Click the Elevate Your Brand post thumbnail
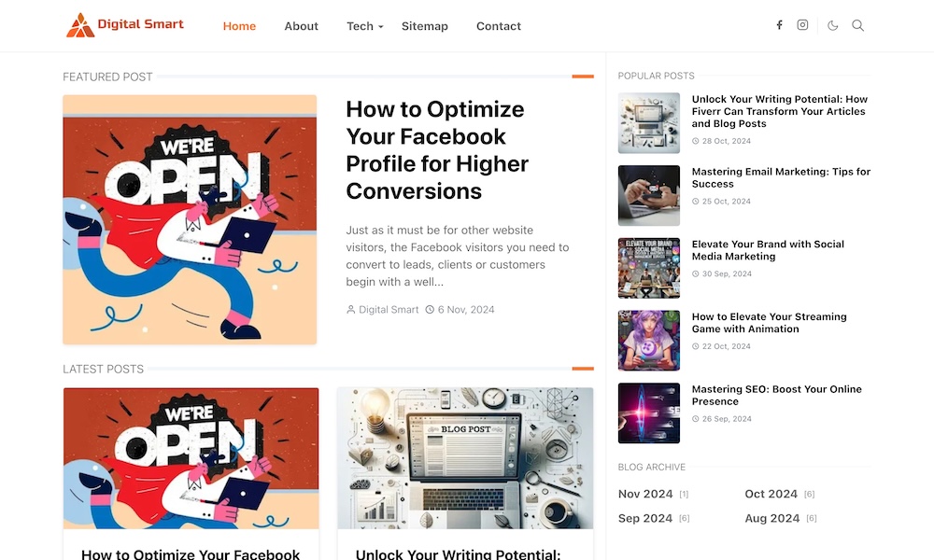This screenshot has width=934, height=560. tap(649, 268)
